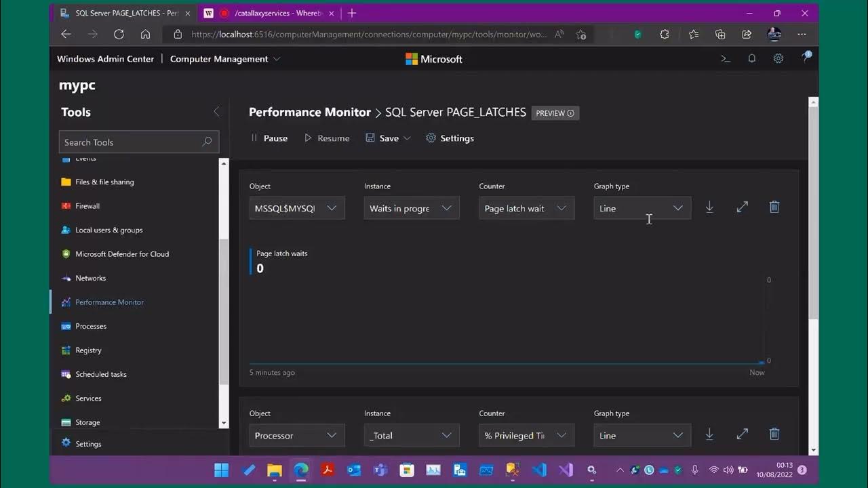
Task: Open the PowerShell console icon in header
Action: [726, 59]
